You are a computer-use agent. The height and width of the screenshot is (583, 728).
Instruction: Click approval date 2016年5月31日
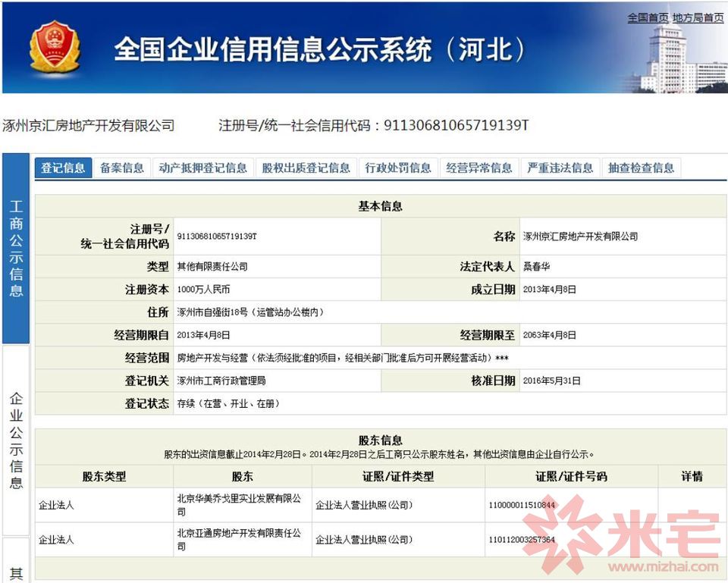click(551, 381)
